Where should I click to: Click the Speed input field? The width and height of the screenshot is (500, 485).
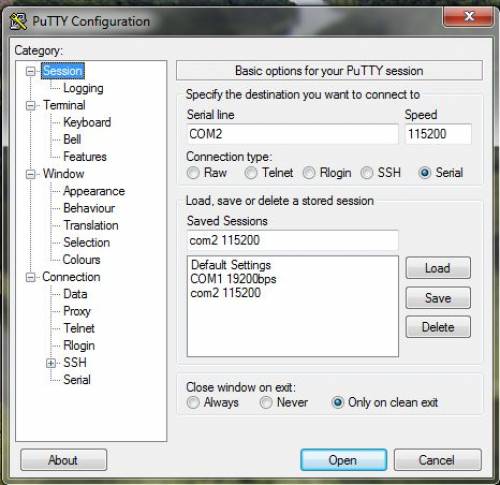(x=438, y=134)
